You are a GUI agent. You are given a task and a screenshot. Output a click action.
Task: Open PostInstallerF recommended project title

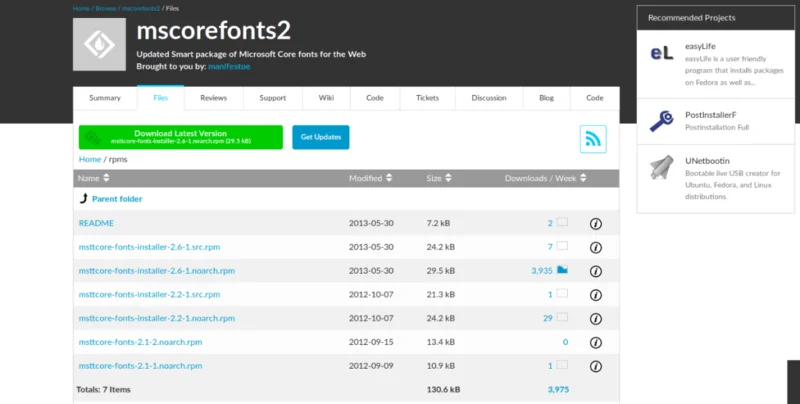point(710,115)
